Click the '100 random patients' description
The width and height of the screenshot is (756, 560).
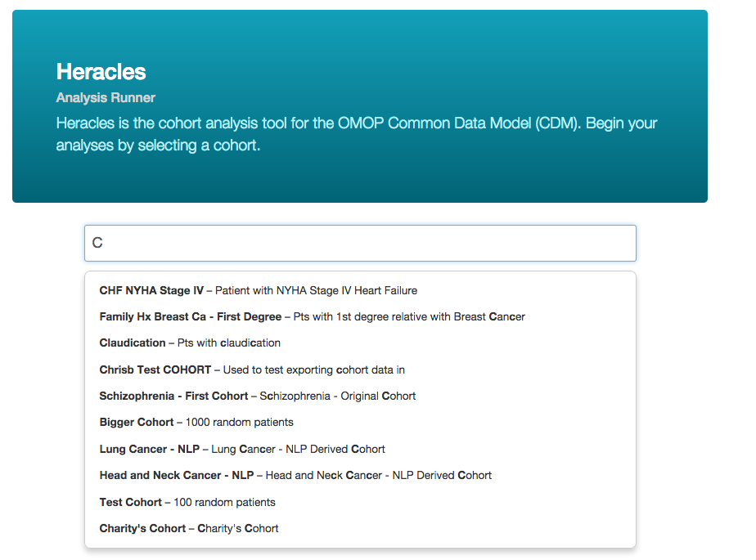pos(224,502)
